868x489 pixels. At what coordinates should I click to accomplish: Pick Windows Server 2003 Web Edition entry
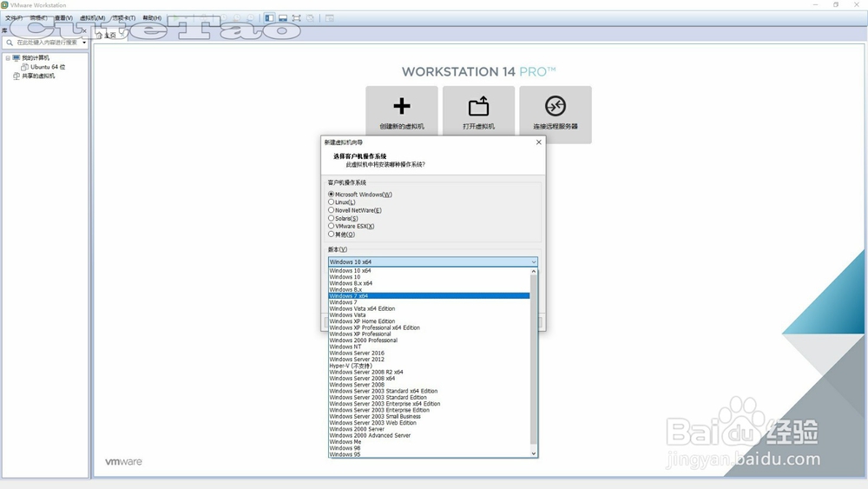pos(429,423)
